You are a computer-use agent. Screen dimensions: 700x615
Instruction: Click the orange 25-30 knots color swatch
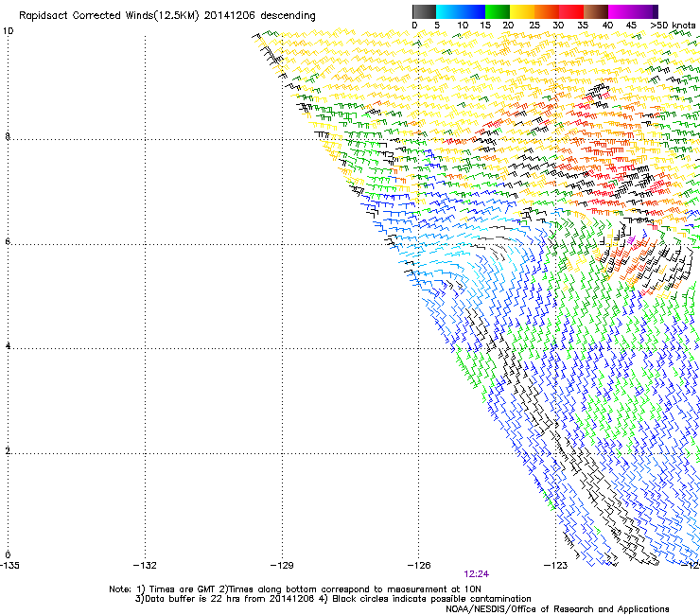pyautogui.click(x=547, y=11)
